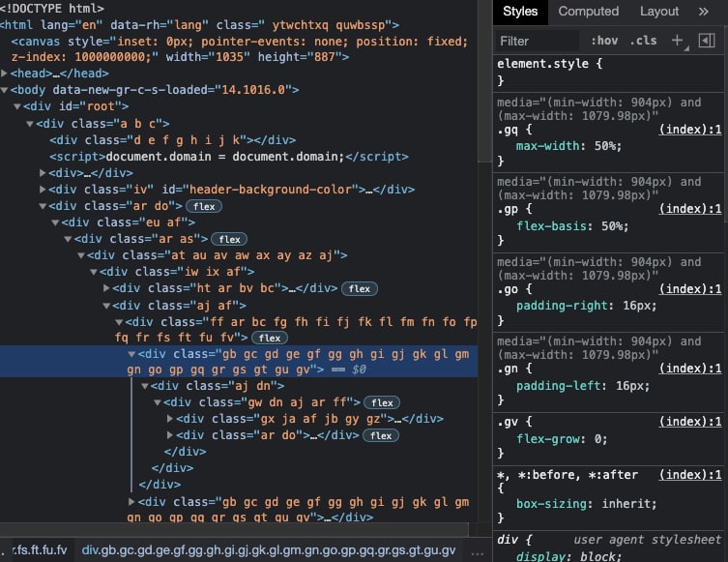Image resolution: width=728 pixels, height=562 pixels.
Task: Collapse the div class="aj dn" node
Action: (145, 386)
